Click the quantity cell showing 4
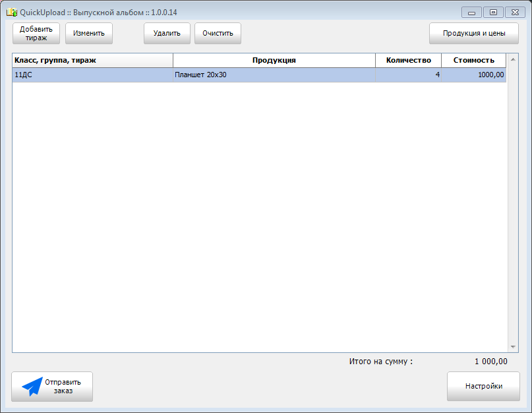The image size is (532, 413). tap(408, 75)
